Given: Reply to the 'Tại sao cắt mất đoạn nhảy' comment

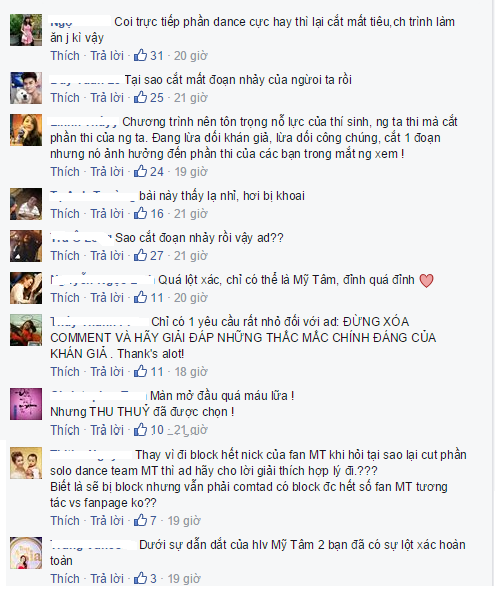Looking at the screenshot, I should (x=107, y=97).
